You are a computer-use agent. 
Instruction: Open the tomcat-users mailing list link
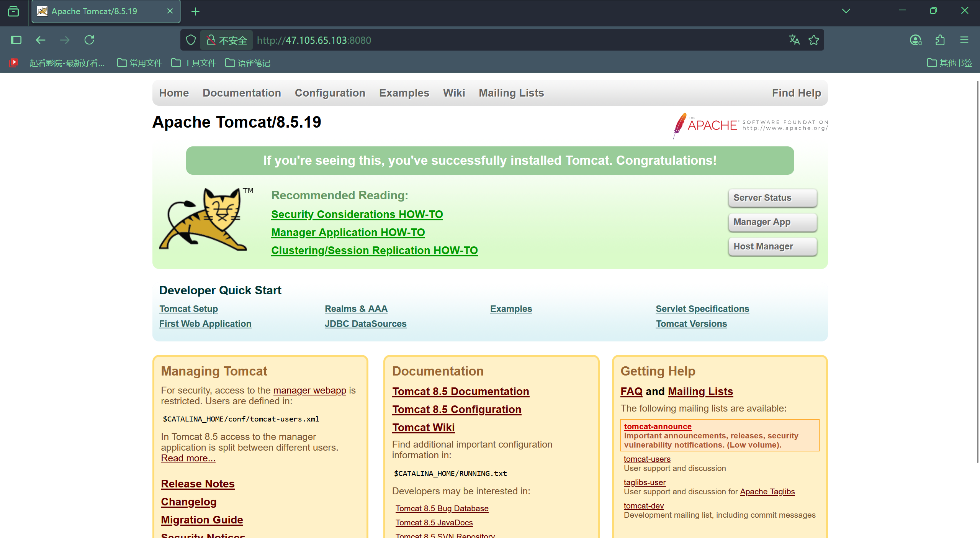pyautogui.click(x=647, y=459)
